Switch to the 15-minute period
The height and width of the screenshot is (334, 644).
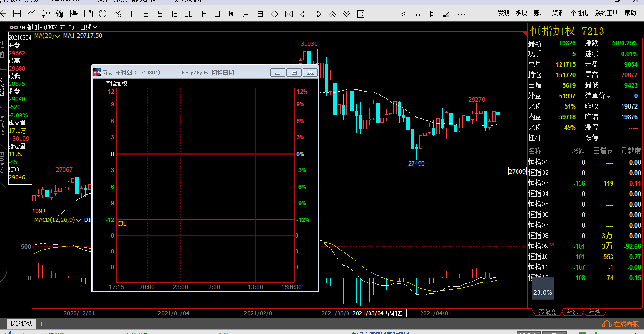(x=174, y=14)
